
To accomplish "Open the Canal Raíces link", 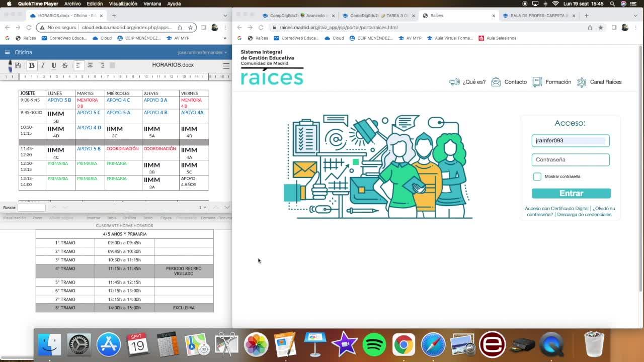I will [x=606, y=82].
